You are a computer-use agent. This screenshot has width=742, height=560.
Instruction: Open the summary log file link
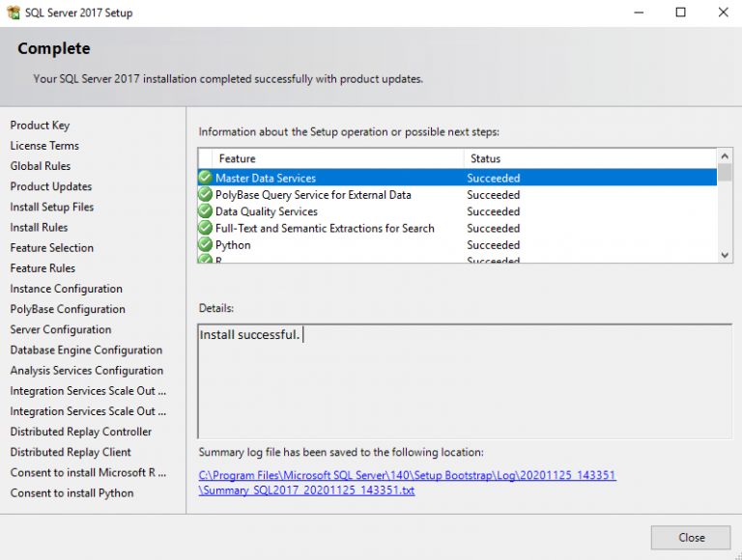(407, 483)
